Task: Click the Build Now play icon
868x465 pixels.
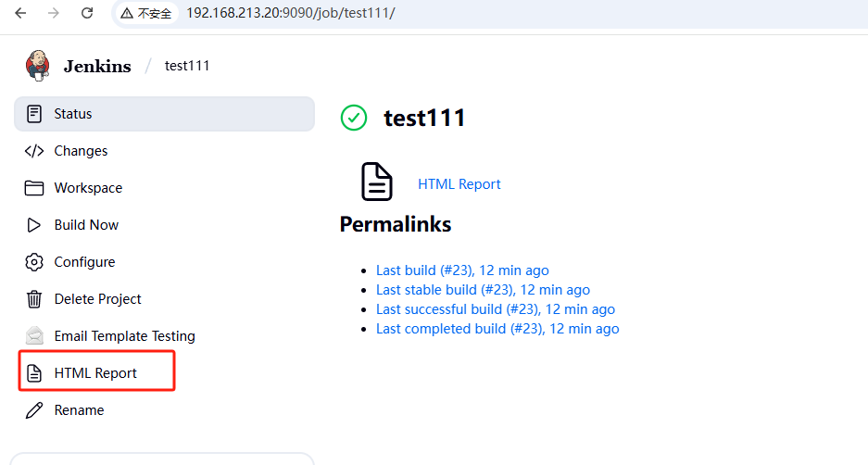Action: coord(34,225)
